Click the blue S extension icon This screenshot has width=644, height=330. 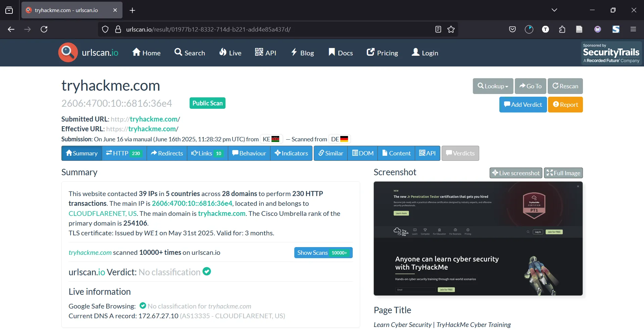616,29
